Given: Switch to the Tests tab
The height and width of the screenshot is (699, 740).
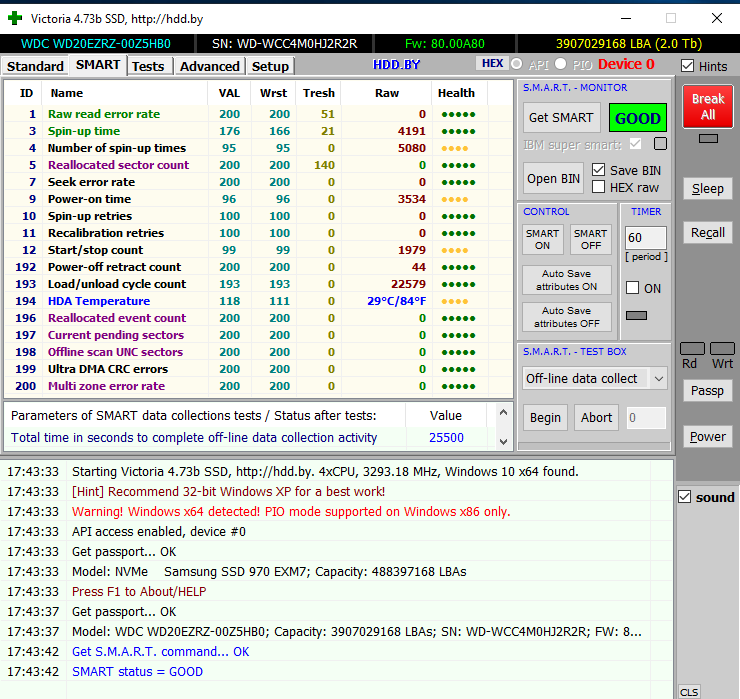Looking at the screenshot, I should pos(148,66).
